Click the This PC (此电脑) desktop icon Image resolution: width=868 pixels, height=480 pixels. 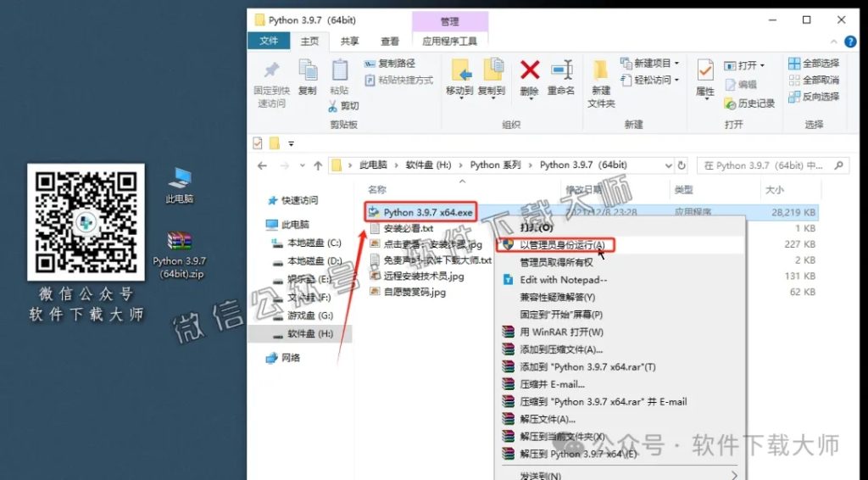click(180, 187)
